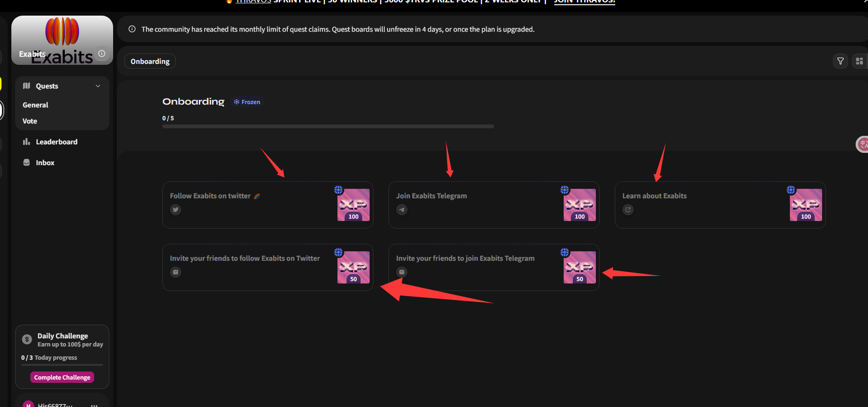Click the external link icon on Learn about Exabits
Image resolution: width=868 pixels, height=407 pixels.
(x=628, y=210)
